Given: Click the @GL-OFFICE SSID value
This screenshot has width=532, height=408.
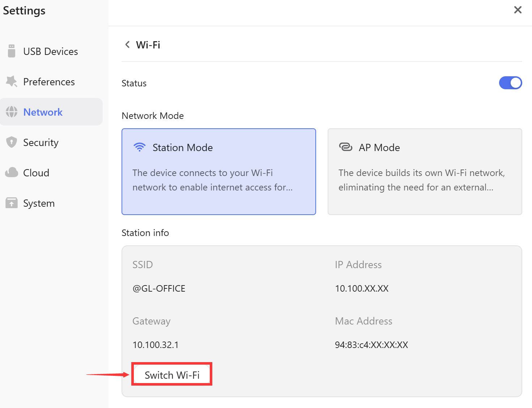Looking at the screenshot, I should (x=159, y=288).
